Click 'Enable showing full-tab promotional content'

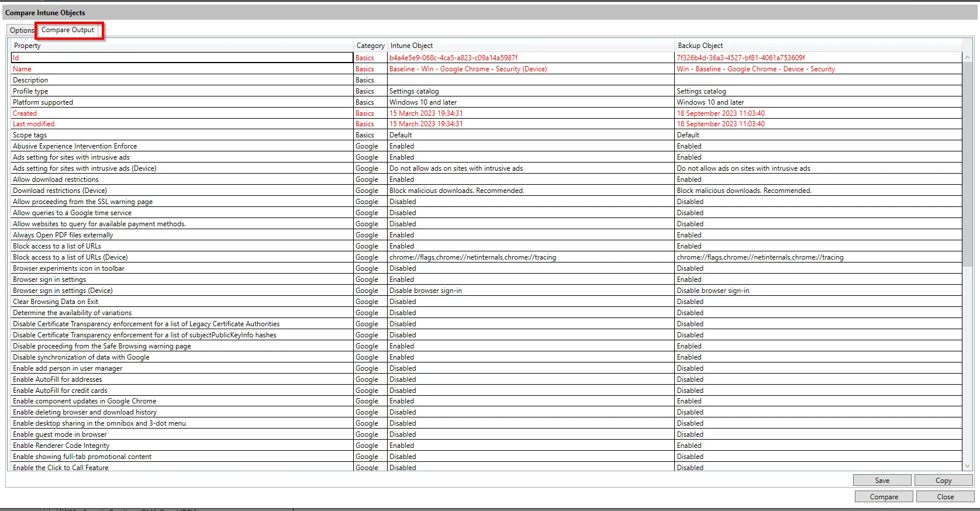click(82, 457)
